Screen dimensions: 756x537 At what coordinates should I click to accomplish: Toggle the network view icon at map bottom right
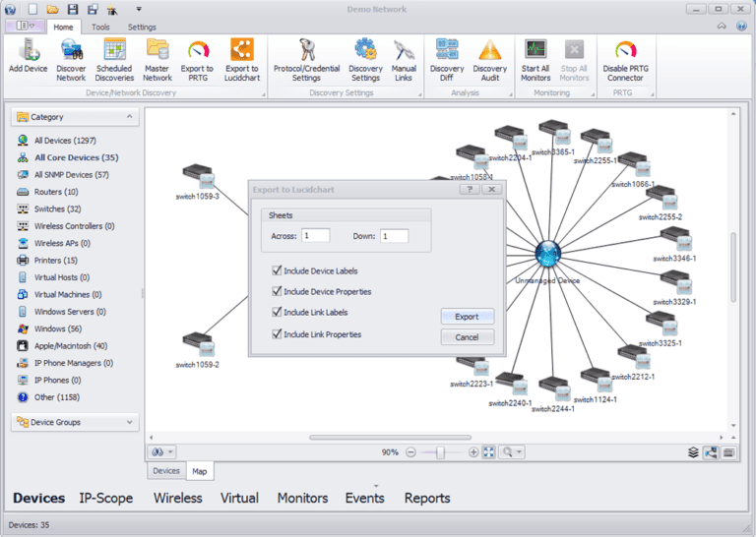pyautogui.click(x=711, y=452)
